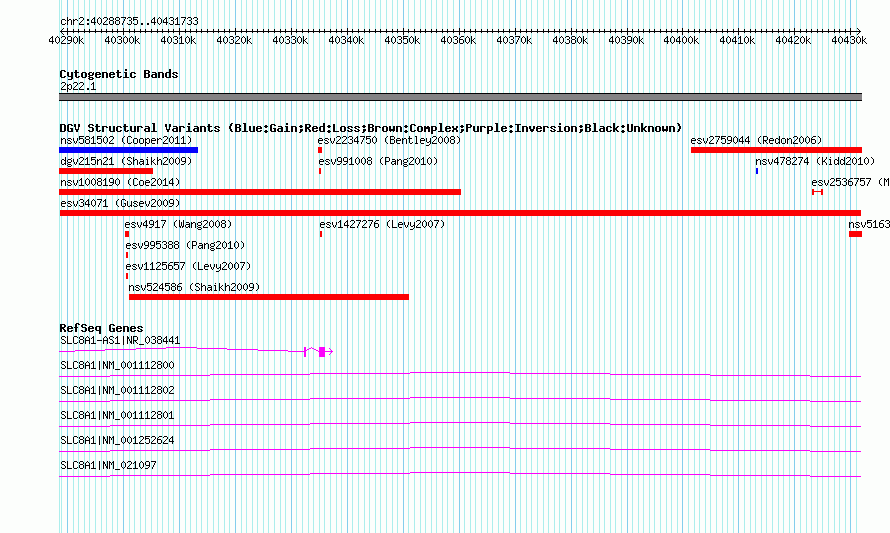Click esv2234750 (Bentley2008) label
Viewport: 890px width, 533px height.
coord(389,140)
